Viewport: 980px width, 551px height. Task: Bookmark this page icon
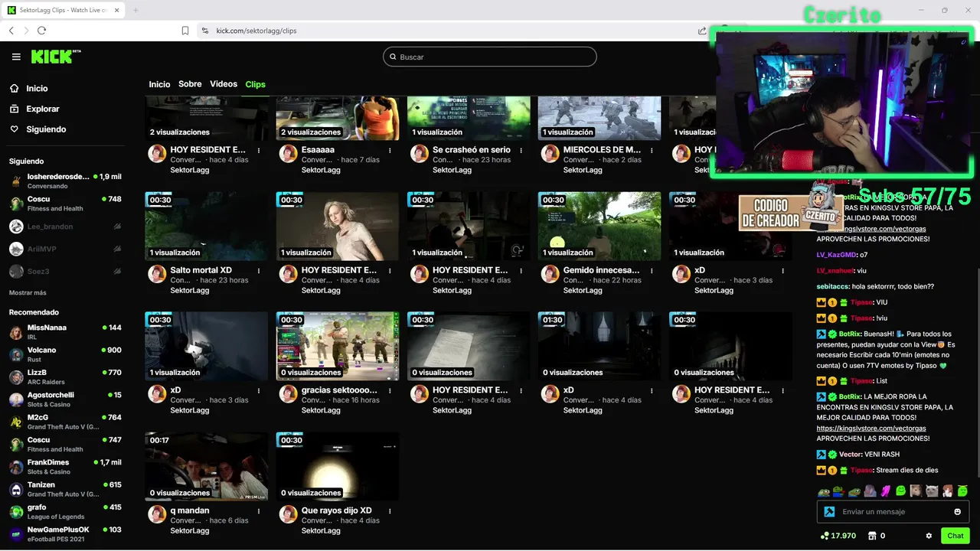[x=185, y=31]
